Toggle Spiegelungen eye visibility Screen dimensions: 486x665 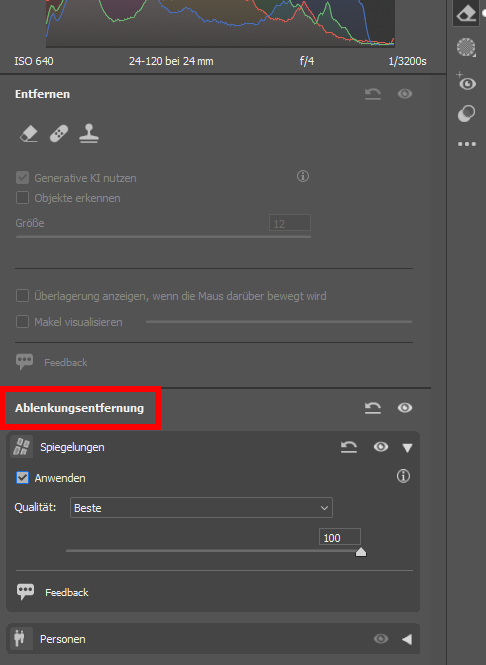point(381,447)
